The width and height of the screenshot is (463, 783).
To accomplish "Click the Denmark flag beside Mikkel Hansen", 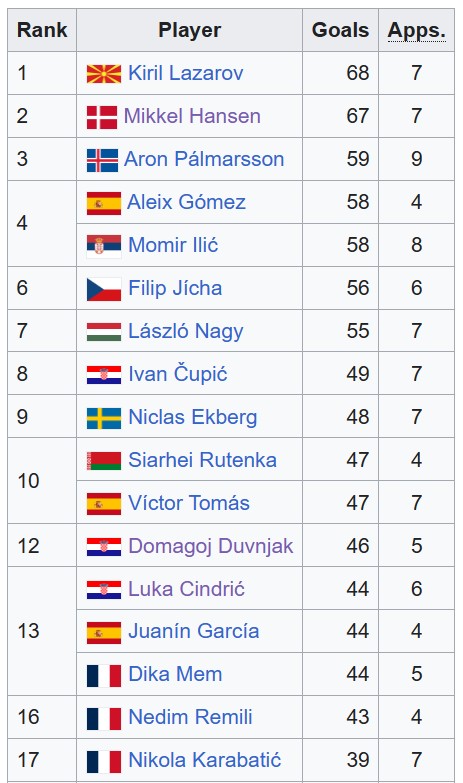I will [102, 117].
